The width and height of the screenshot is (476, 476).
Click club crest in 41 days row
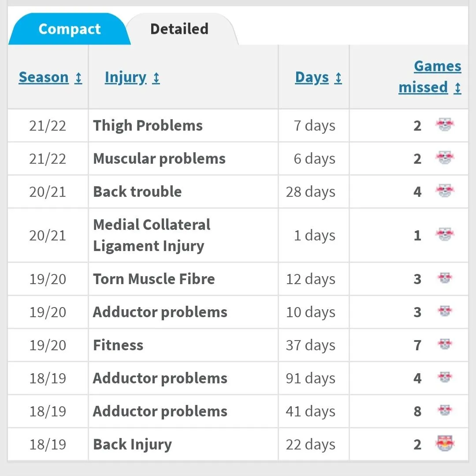click(x=444, y=411)
